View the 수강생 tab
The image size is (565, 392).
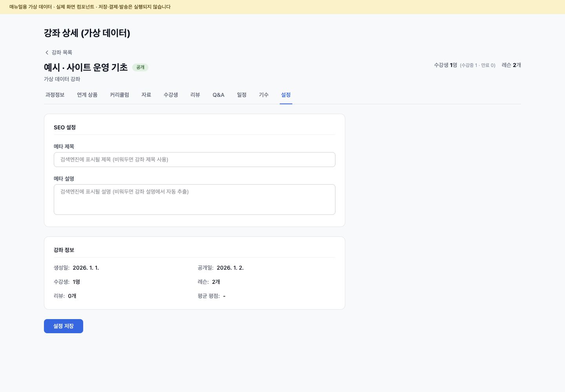click(x=171, y=95)
